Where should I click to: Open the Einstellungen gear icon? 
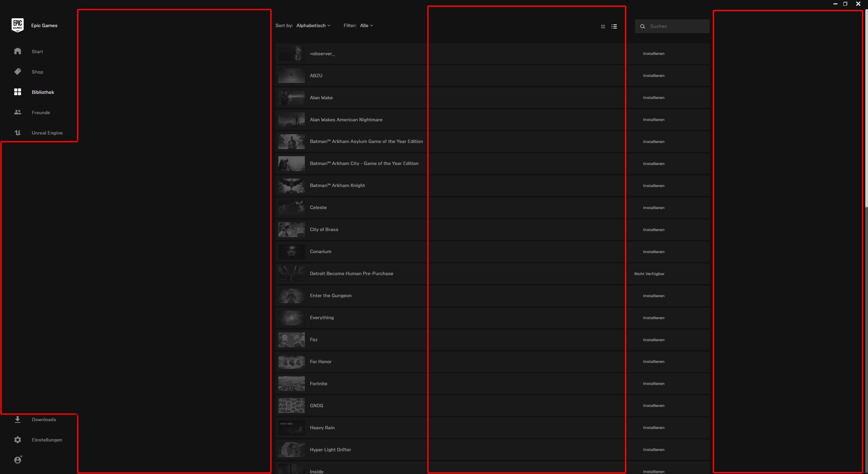(x=18, y=440)
